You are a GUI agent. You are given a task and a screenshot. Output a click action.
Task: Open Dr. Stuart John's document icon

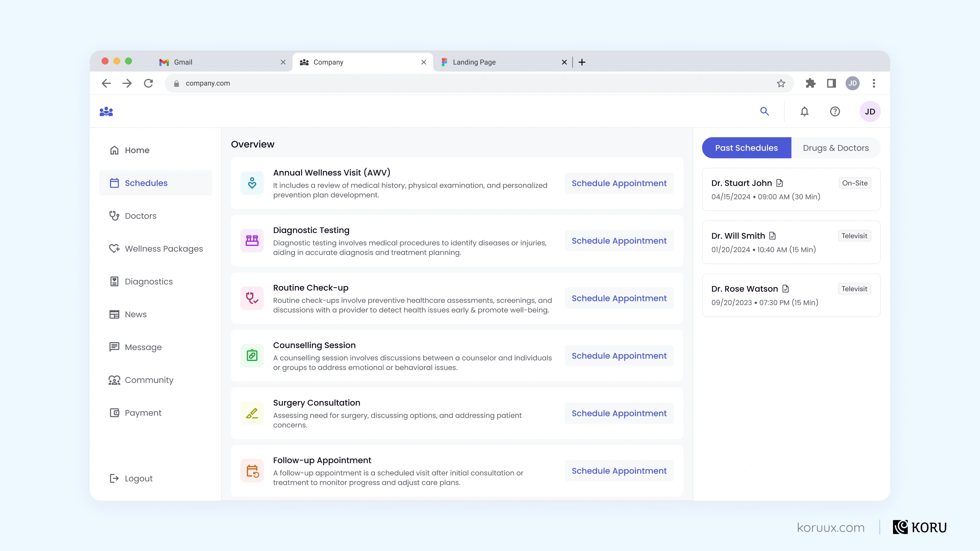[779, 183]
